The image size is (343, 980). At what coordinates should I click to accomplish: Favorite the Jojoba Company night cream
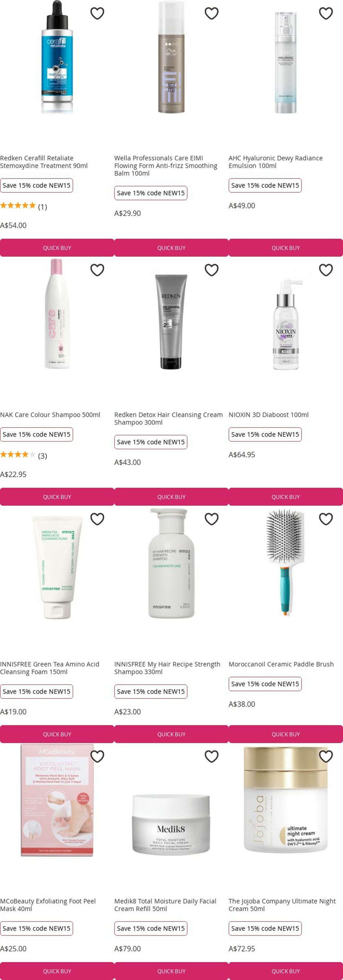pyautogui.click(x=325, y=756)
